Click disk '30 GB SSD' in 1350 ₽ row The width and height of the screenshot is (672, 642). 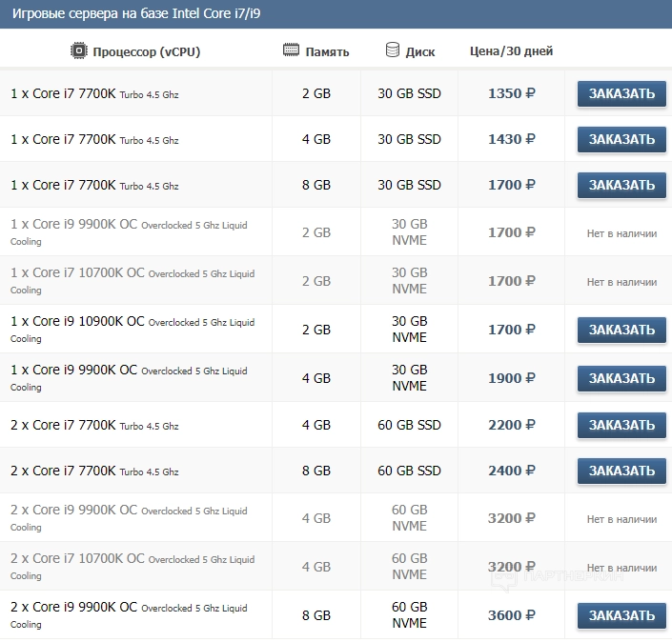pyautogui.click(x=409, y=93)
